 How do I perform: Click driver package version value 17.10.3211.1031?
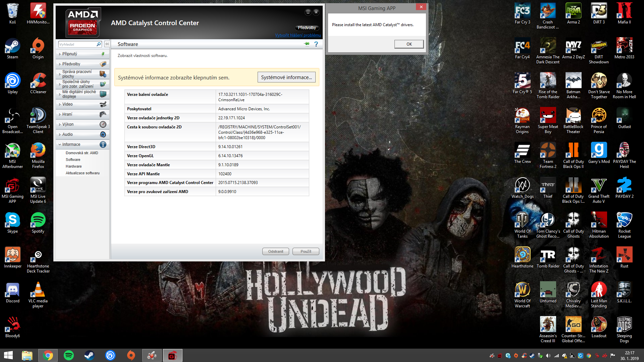click(x=250, y=97)
